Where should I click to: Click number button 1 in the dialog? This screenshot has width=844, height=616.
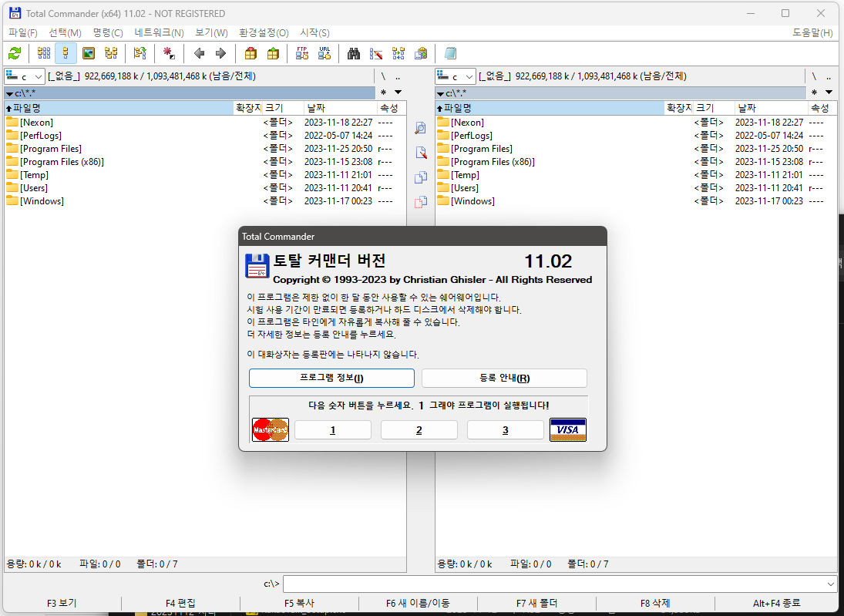coord(333,429)
